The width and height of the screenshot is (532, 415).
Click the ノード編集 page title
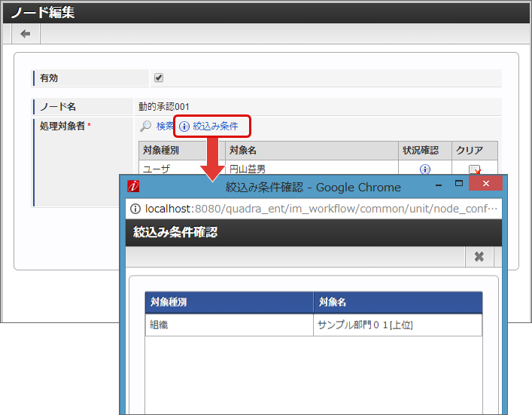point(43,12)
